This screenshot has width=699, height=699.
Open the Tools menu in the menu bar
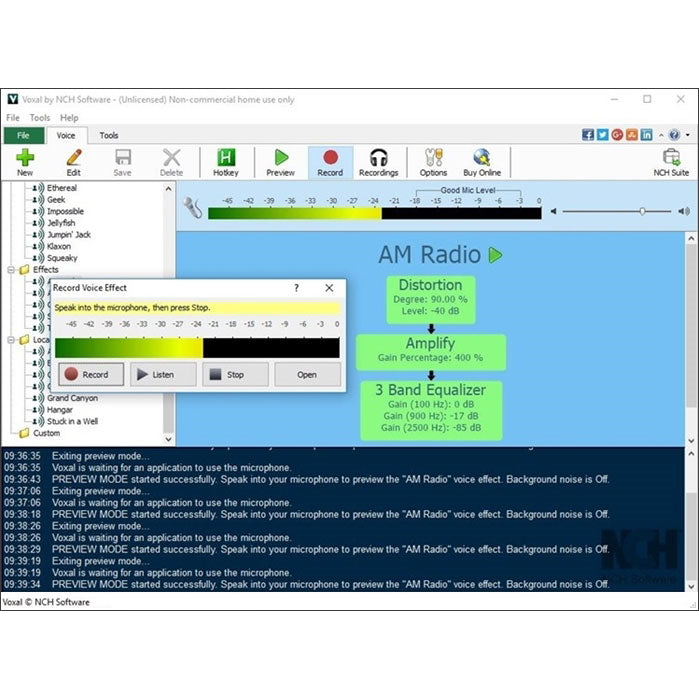(40, 118)
